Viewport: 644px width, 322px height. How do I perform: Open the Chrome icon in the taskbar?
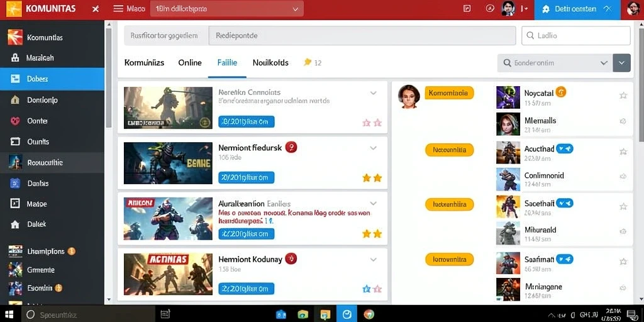[x=369, y=314]
